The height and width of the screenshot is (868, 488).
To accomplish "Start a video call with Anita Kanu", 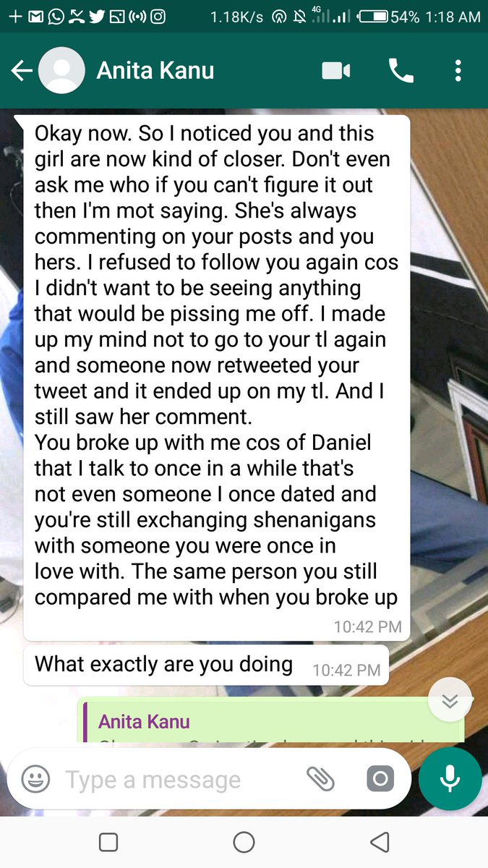I will (336, 70).
